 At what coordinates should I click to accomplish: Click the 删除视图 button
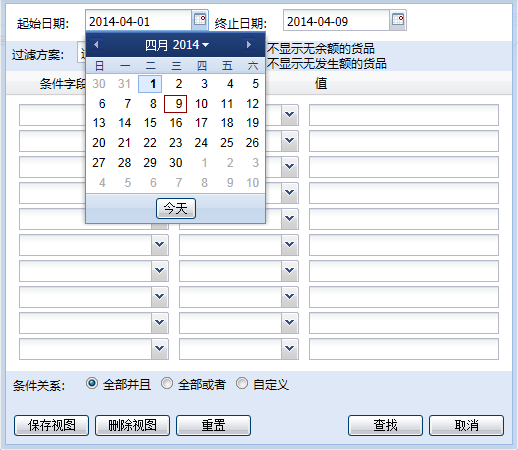coord(132,425)
